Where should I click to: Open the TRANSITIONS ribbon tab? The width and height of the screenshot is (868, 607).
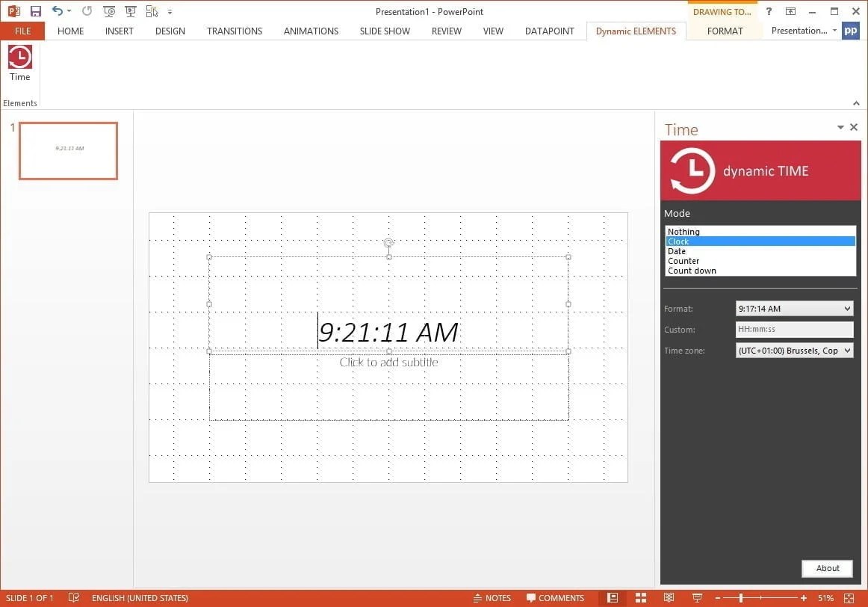[234, 31]
